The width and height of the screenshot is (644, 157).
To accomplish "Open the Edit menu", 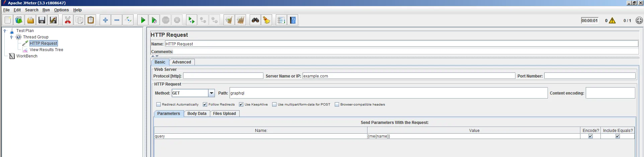I will [x=17, y=10].
